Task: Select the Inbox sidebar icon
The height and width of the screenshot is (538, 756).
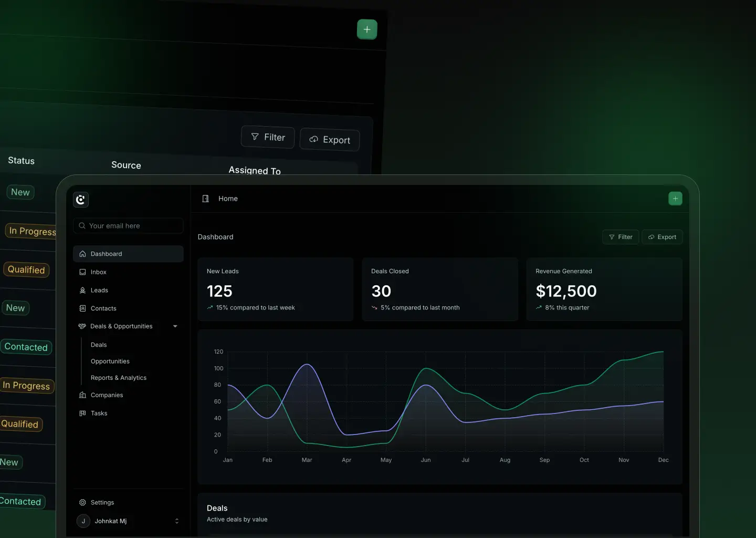Action: pyautogui.click(x=82, y=272)
